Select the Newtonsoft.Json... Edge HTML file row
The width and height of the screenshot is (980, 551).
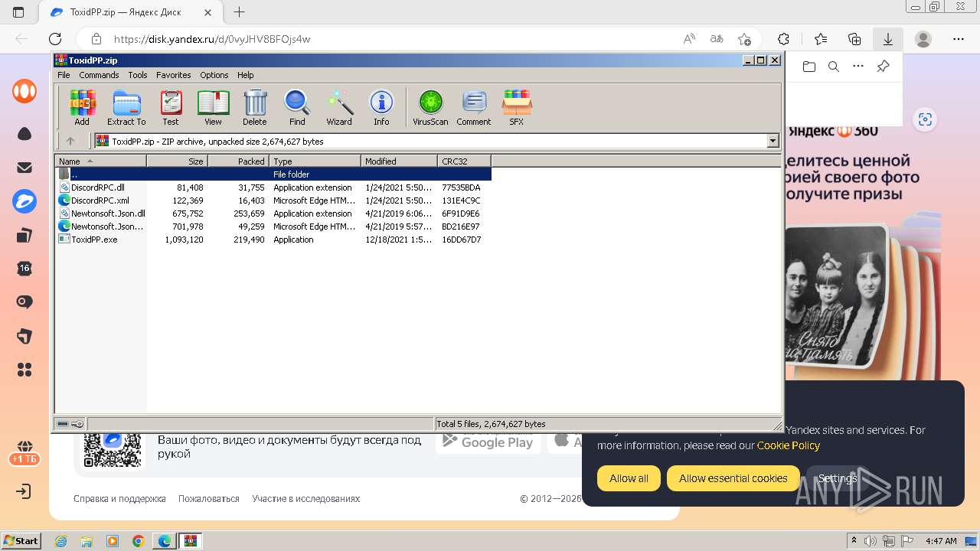273,227
